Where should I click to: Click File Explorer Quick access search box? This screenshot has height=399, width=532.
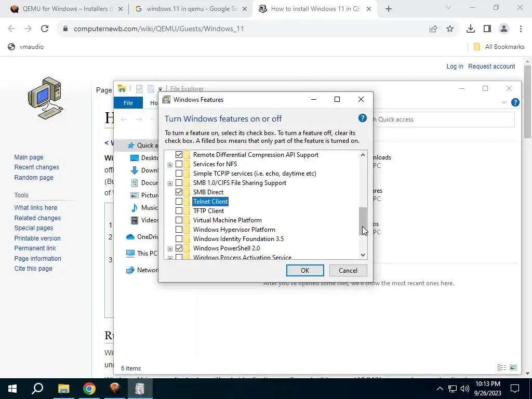tap(444, 119)
